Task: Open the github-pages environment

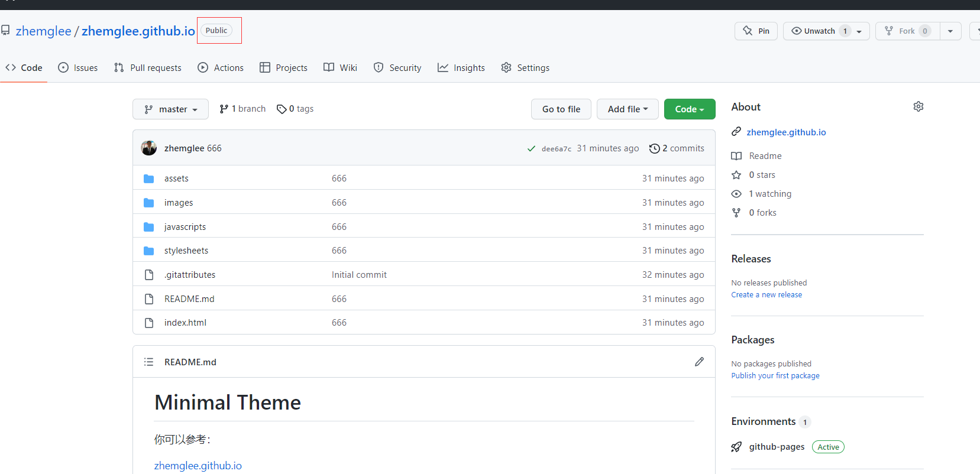Action: point(777,447)
